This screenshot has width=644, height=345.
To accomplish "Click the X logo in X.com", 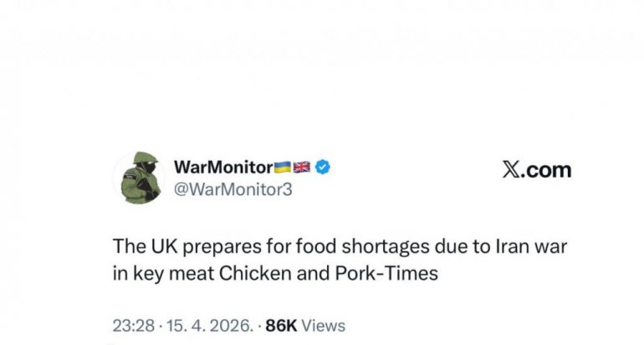I will click(x=512, y=170).
